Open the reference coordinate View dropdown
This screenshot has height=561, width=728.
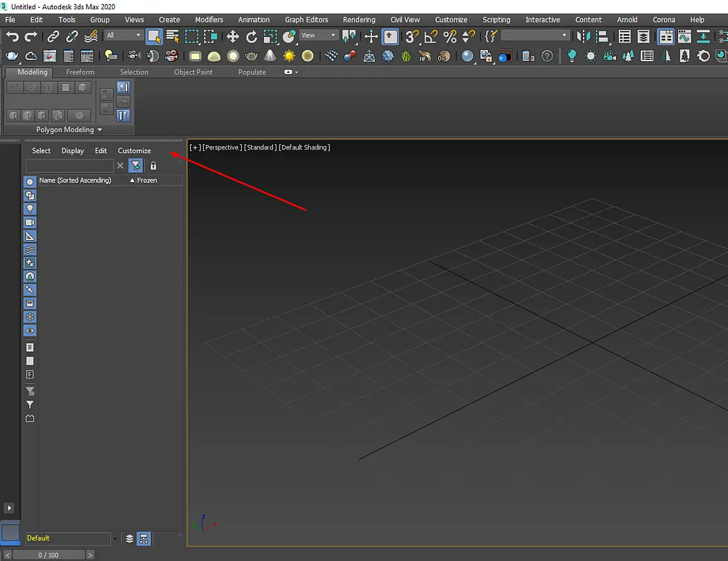pyautogui.click(x=318, y=35)
